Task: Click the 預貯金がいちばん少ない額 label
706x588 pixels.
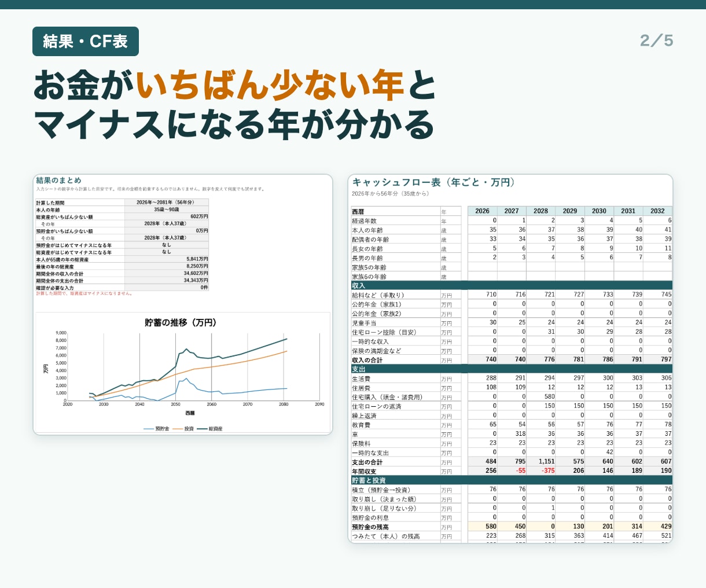Action: click(x=64, y=231)
